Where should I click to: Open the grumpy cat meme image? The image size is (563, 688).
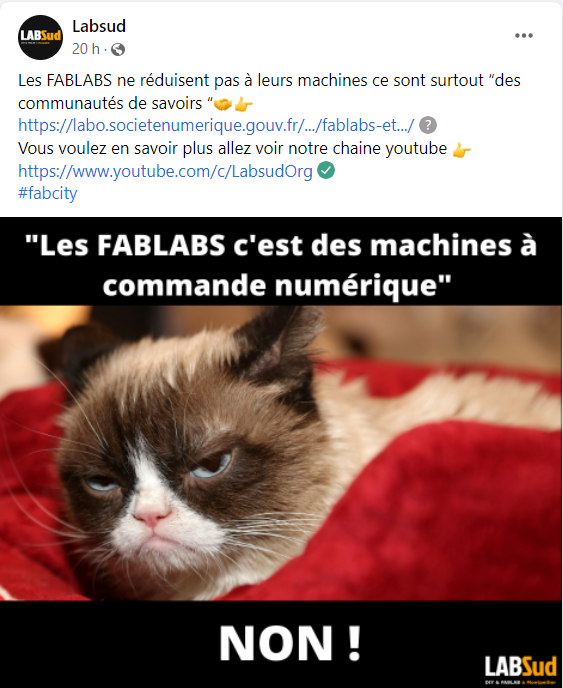click(281, 452)
